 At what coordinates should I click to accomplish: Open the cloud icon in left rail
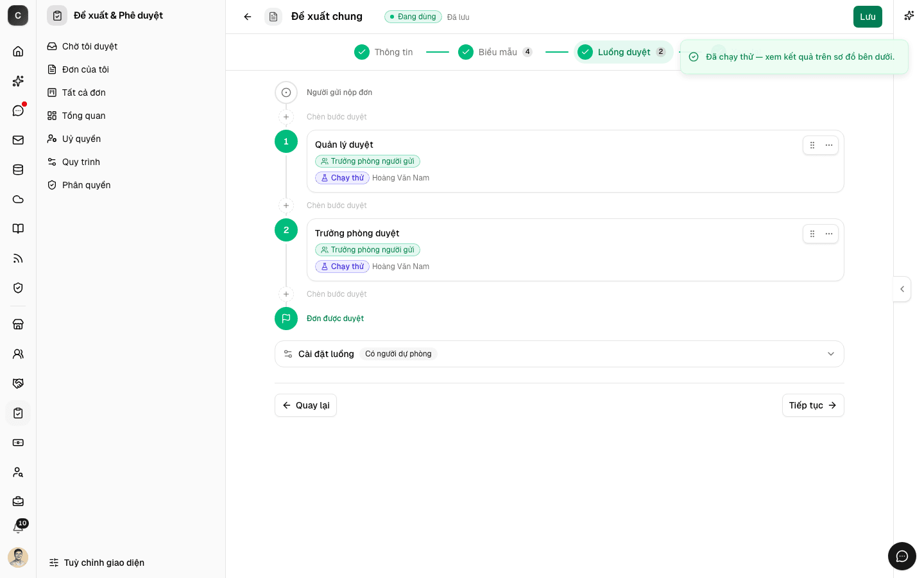[x=18, y=199]
